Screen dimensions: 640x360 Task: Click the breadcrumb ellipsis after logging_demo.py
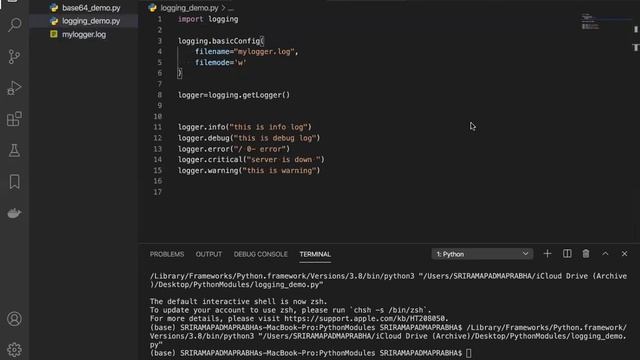click(x=231, y=8)
